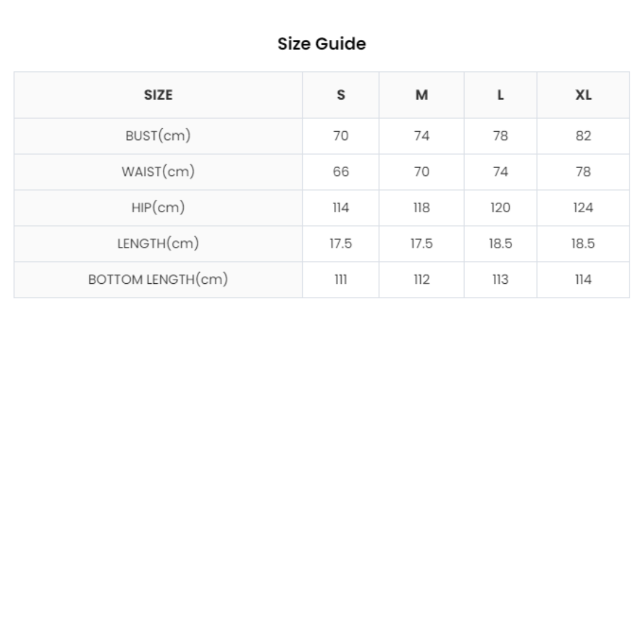Click bust value 70 for size S
644x644 pixels.
point(340,136)
